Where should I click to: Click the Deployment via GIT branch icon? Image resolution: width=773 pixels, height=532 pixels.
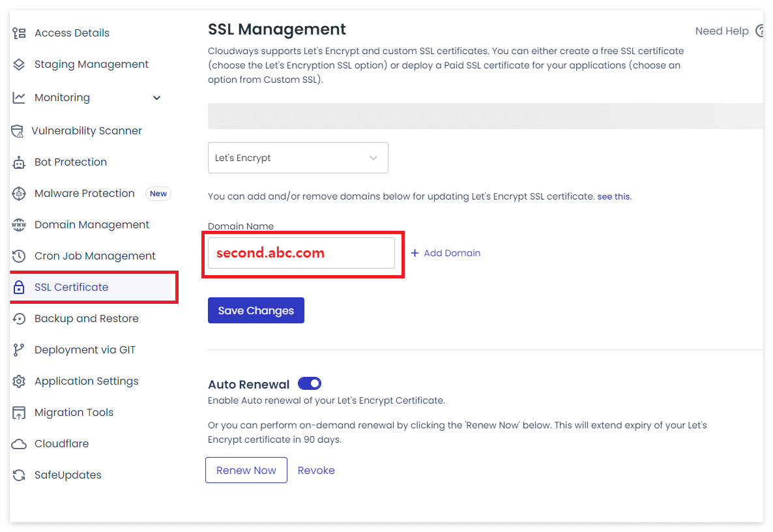[x=19, y=350]
